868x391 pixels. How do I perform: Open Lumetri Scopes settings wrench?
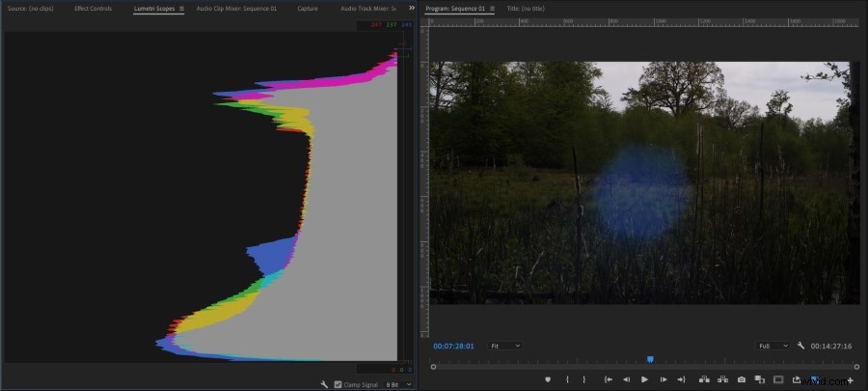pos(324,384)
